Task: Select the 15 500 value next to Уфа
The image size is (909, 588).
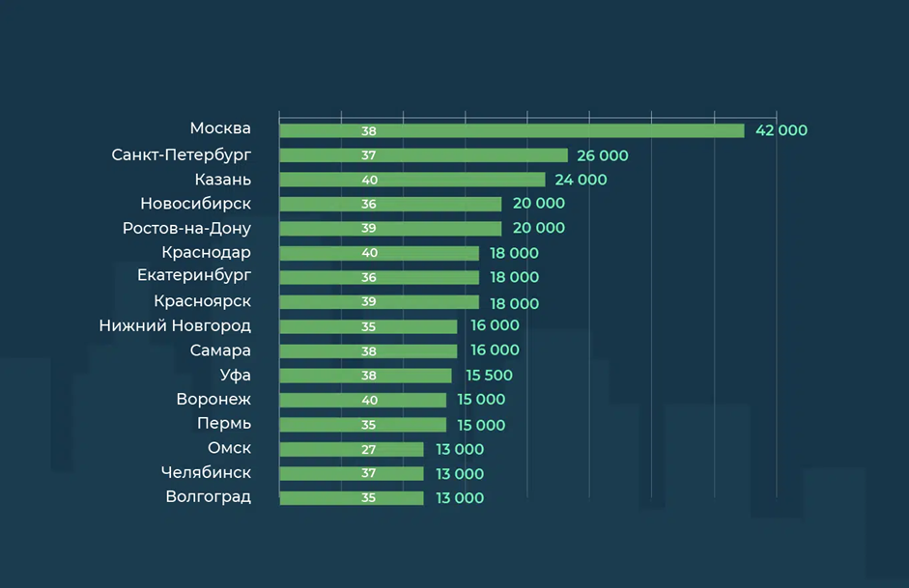Action: point(490,376)
